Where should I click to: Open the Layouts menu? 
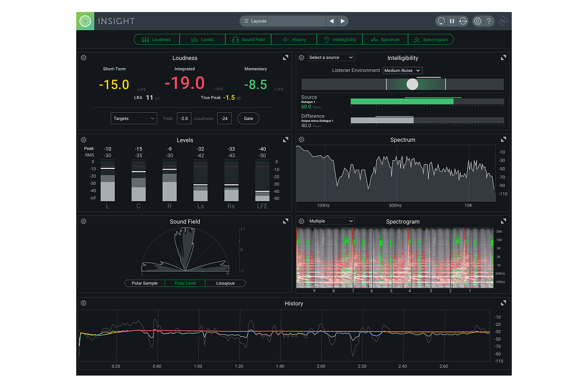click(281, 21)
